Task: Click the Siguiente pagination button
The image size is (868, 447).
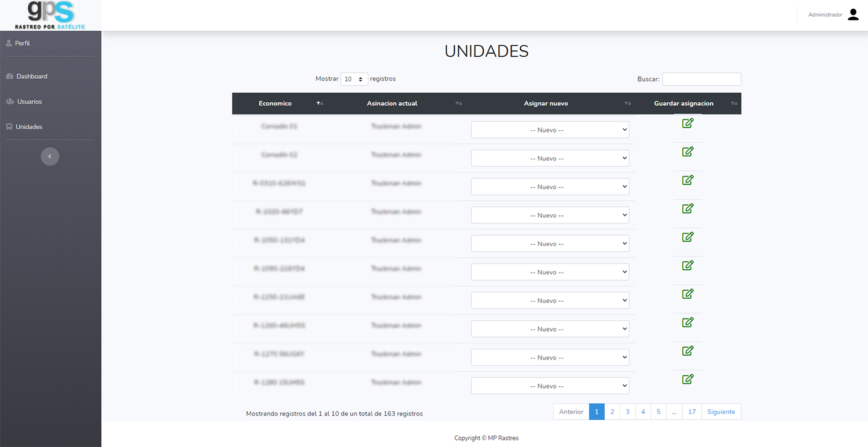Action: tap(721, 412)
